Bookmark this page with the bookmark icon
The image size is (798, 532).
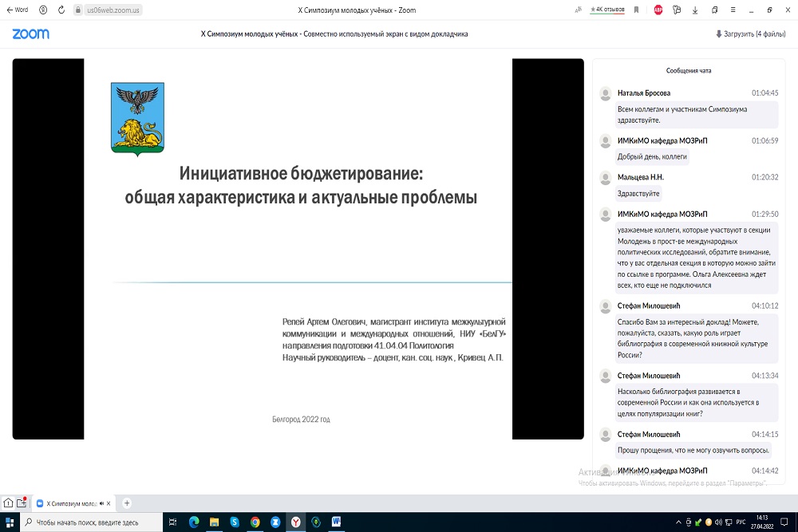coord(636,10)
